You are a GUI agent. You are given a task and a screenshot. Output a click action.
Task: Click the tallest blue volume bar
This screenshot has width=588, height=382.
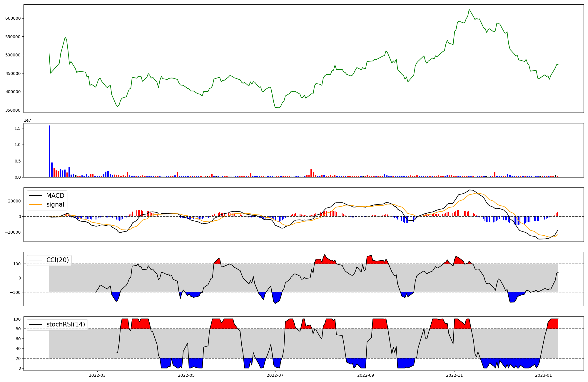click(x=50, y=151)
